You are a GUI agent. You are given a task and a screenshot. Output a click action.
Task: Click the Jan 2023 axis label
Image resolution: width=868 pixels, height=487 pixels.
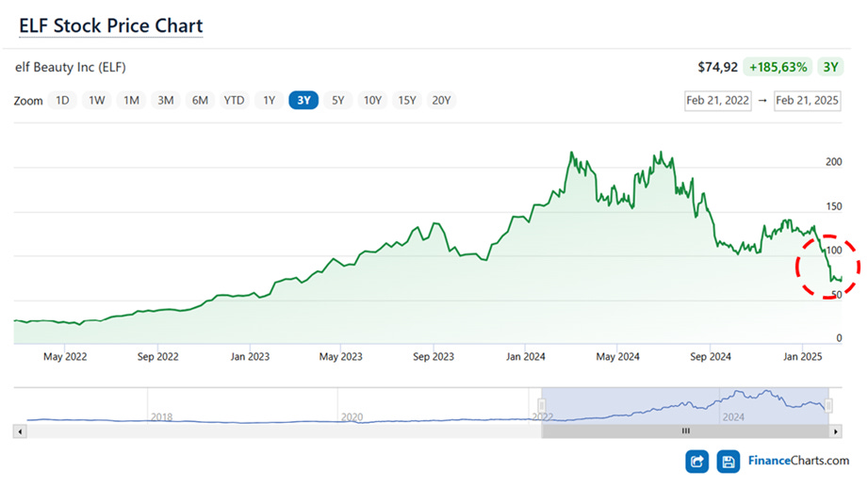250,357
